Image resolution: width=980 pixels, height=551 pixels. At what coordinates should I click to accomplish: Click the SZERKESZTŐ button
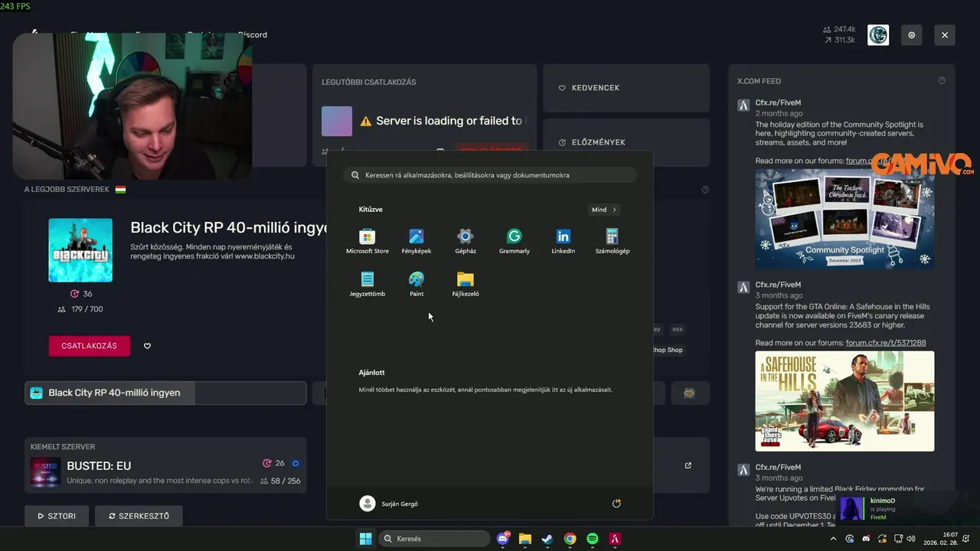pos(138,516)
